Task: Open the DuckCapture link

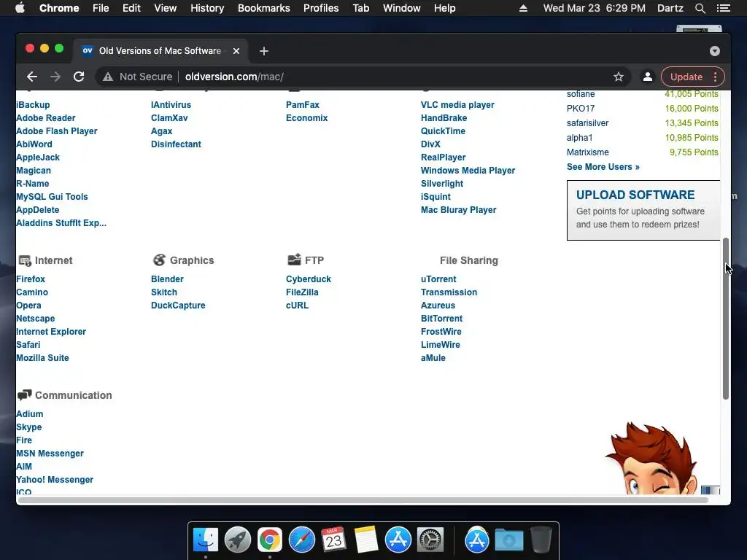Action: coord(178,306)
